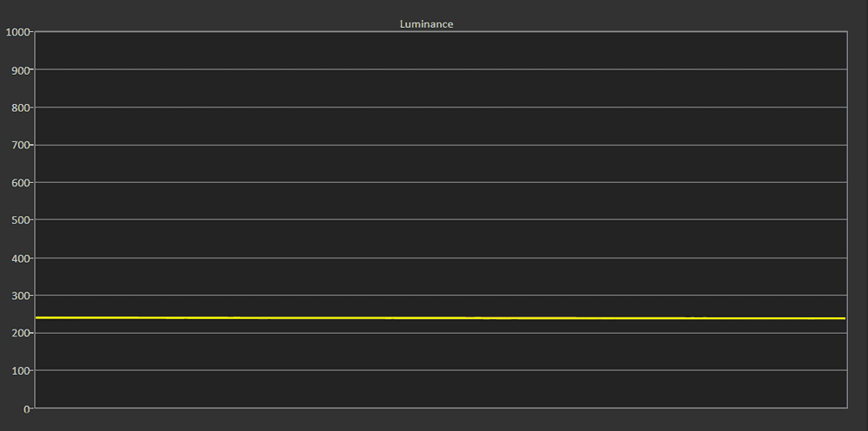Image resolution: width=868 pixels, height=431 pixels.
Task: Click the 900 y-axis label
Action: coord(21,70)
